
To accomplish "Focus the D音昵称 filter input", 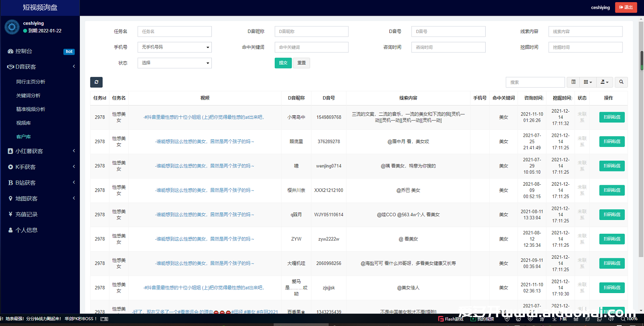I will pyautogui.click(x=311, y=32).
